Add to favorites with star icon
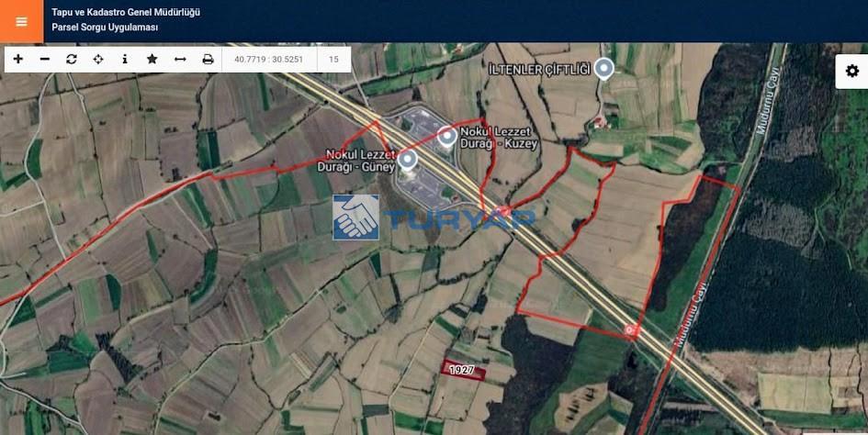868x435 pixels. pos(152,60)
